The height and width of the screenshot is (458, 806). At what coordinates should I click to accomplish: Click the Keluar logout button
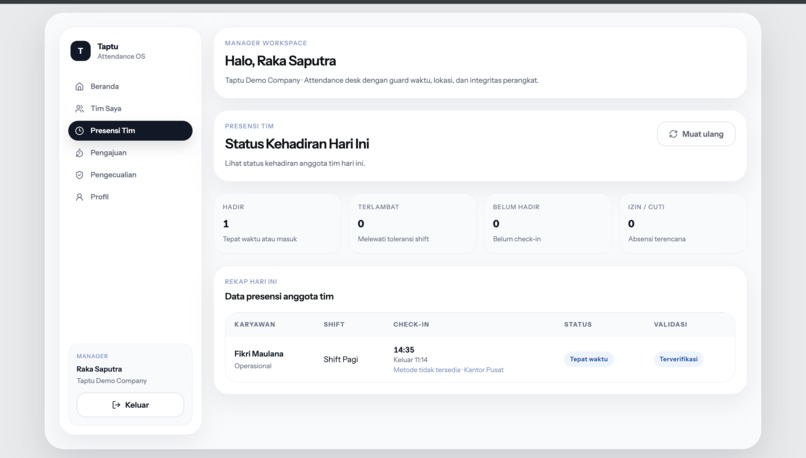[130, 405]
